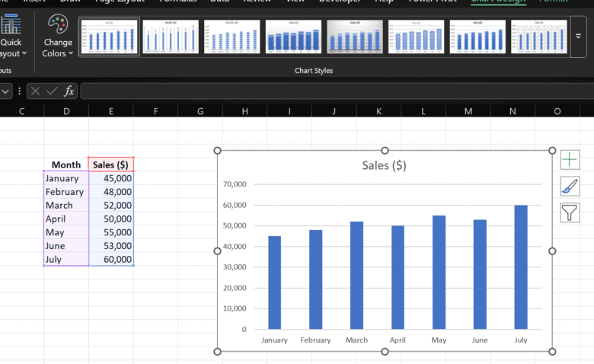Viewport: 594px width, 364px height.
Task: Select the 55,000 sales cell
Action: pos(111,232)
